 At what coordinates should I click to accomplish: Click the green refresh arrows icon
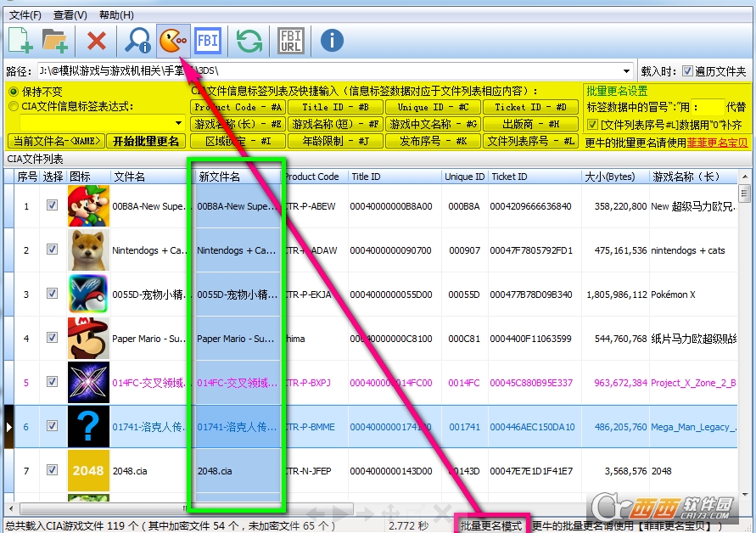tap(249, 41)
